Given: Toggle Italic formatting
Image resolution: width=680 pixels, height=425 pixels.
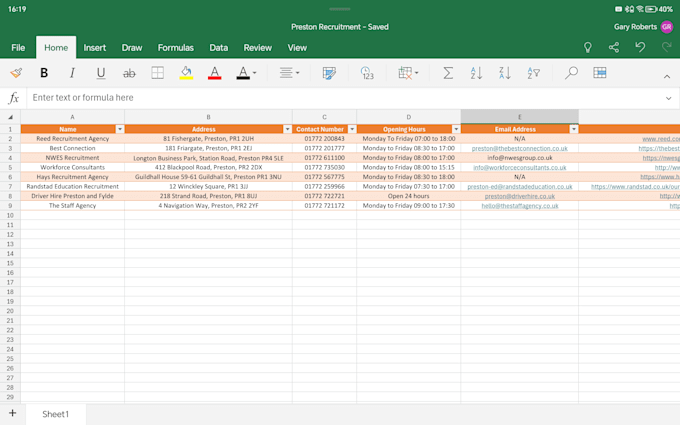Looking at the screenshot, I should pos(72,73).
